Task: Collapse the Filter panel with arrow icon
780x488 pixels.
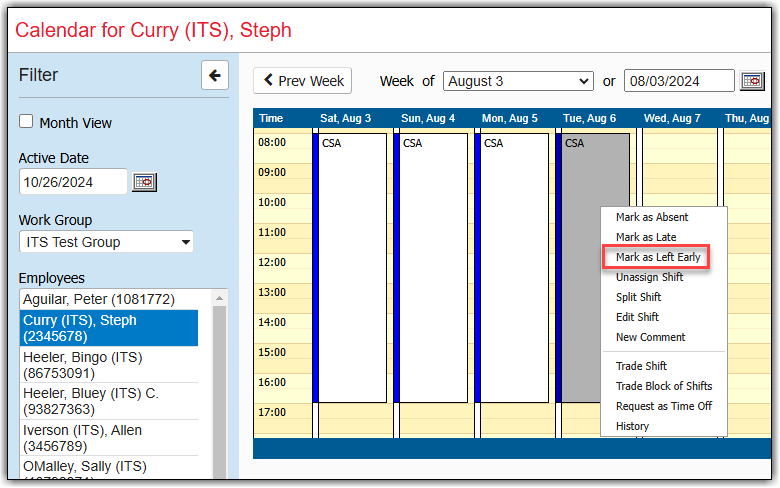Action: point(215,75)
